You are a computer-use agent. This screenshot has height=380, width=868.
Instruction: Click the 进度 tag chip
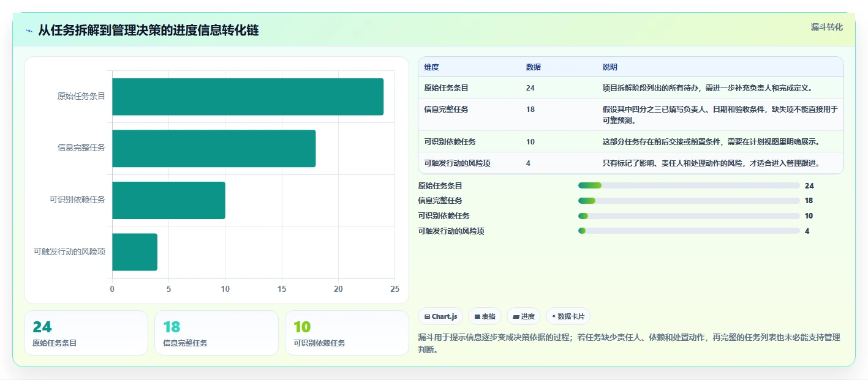(524, 316)
